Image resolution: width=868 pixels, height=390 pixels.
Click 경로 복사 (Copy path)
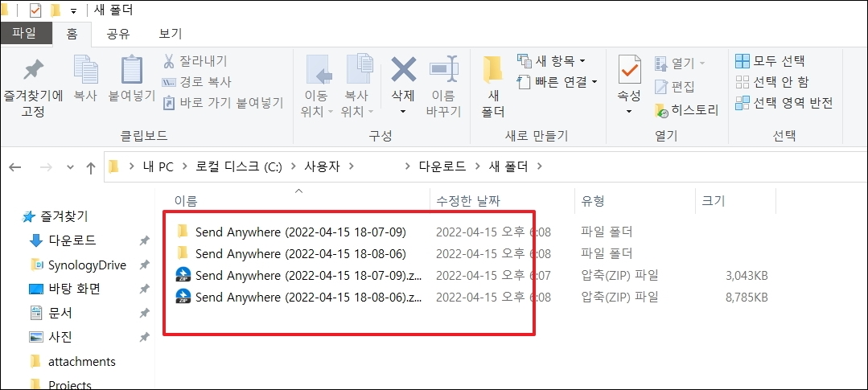[197, 82]
